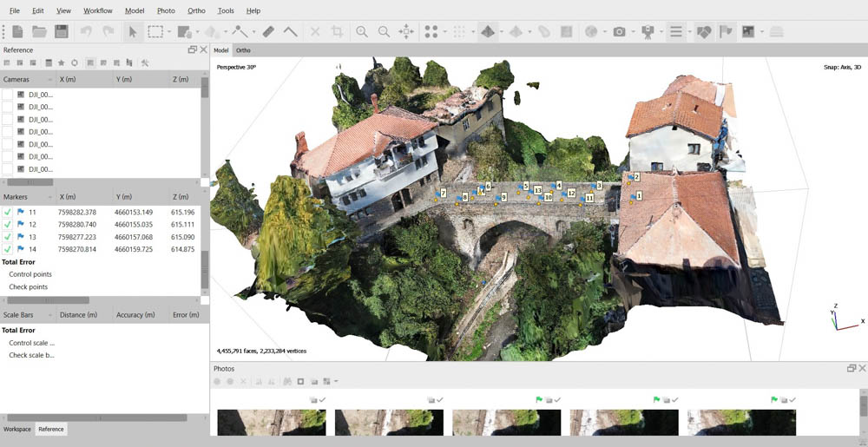Check the last visible DJI camera checkbox
The height and width of the screenshot is (447, 868).
(7, 168)
